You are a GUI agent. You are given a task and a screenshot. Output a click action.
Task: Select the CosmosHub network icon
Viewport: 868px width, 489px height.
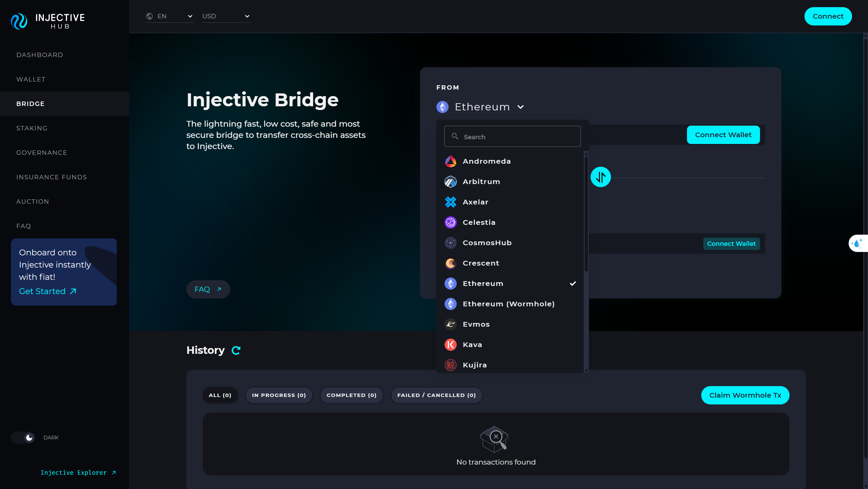pos(451,243)
